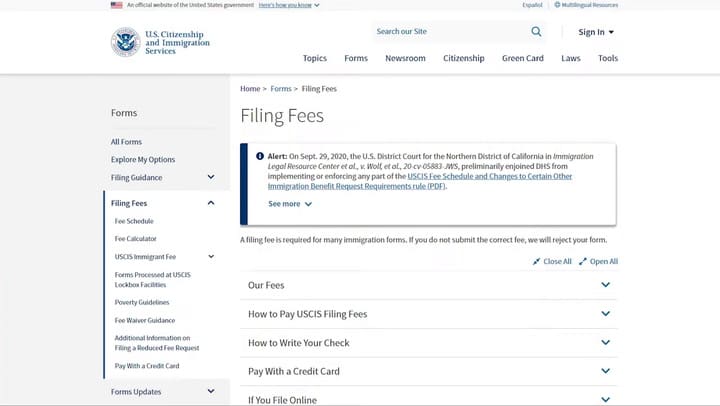Click the search magnifier icon
This screenshot has height=406, width=720.
[x=536, y=32]
